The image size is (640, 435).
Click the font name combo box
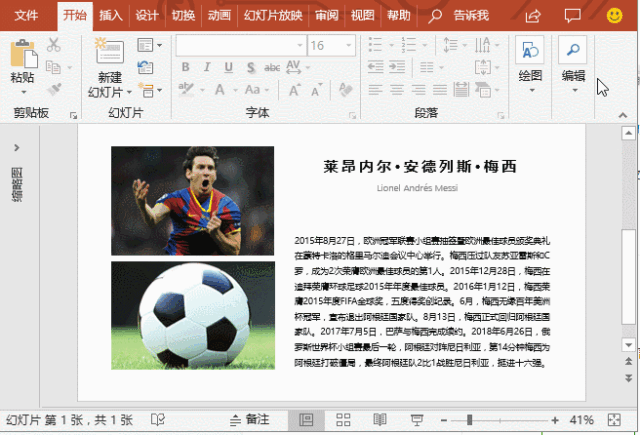pos(241,45)
